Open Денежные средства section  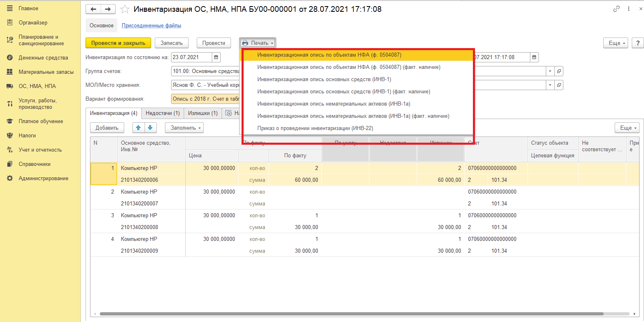43,57
